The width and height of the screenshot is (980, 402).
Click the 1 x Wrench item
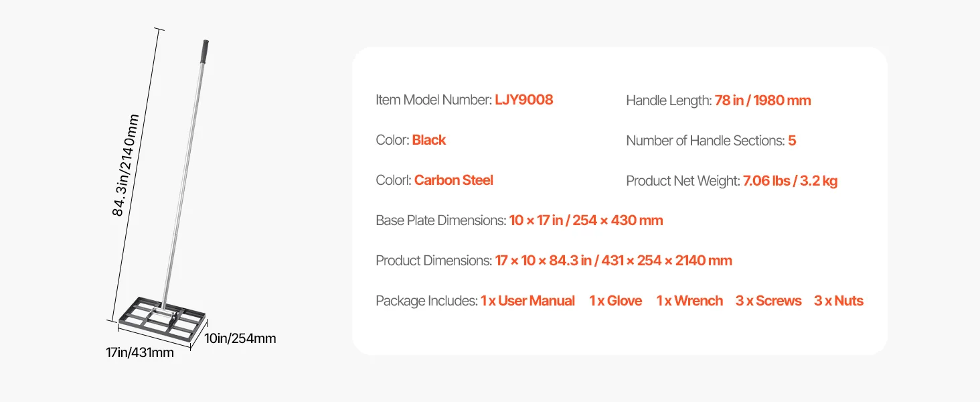click(x=689, y=301)
